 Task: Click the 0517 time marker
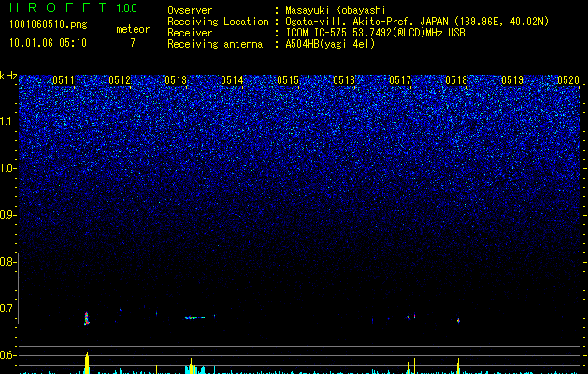[400, 80]
